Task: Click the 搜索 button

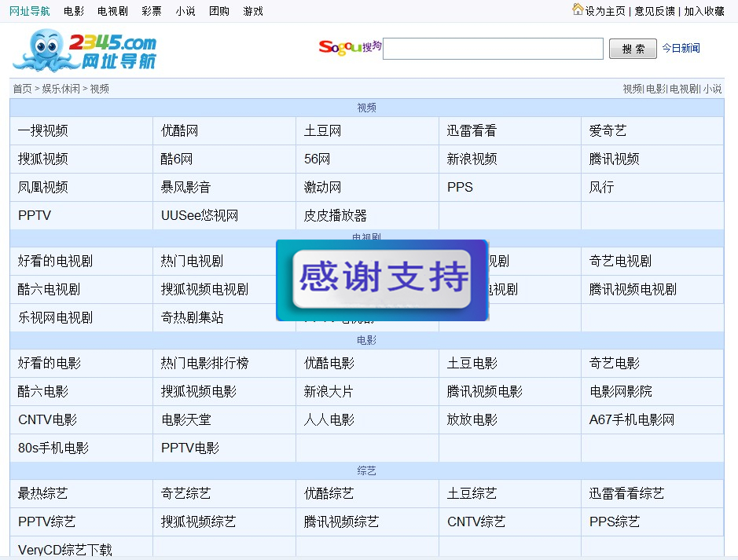Action: click(633, 49)
